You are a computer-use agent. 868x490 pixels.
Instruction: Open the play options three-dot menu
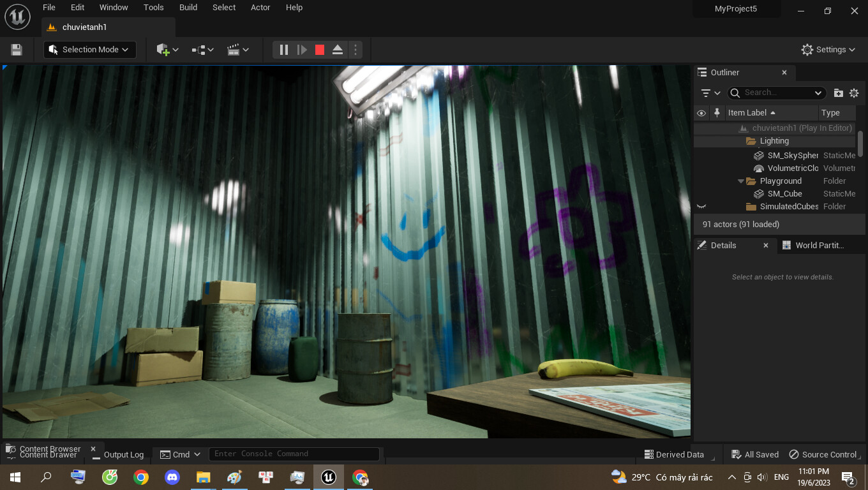(355, 50)
